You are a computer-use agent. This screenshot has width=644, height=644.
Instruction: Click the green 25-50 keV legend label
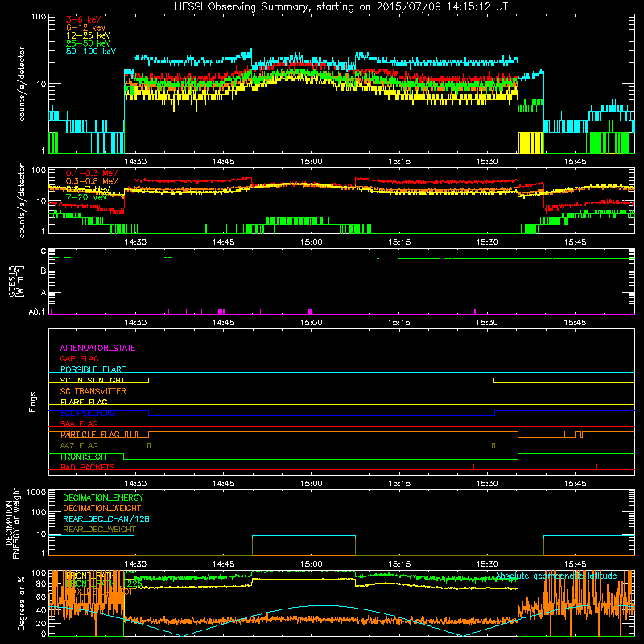(x=88, y=43)
